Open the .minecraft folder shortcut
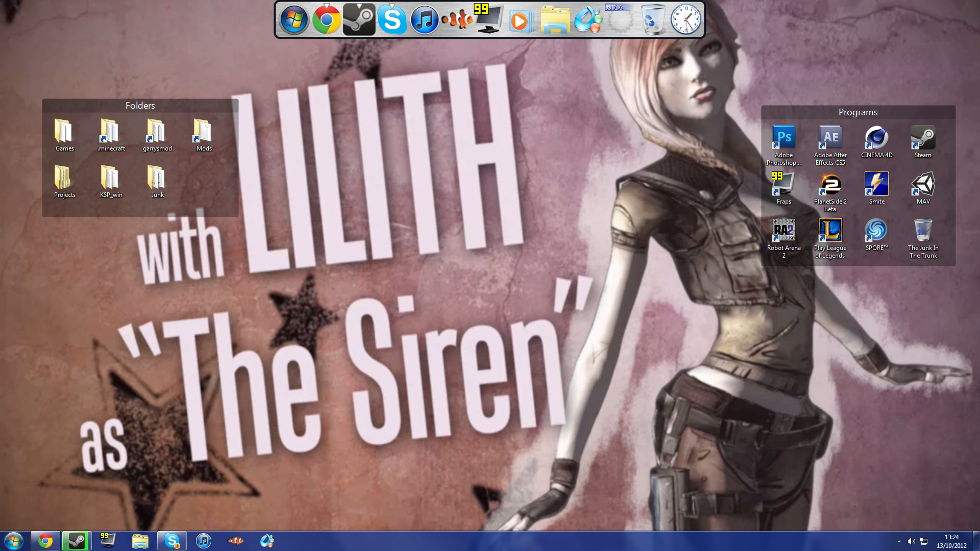The height and width of the screenshot is (551, 980). (111, 135)
